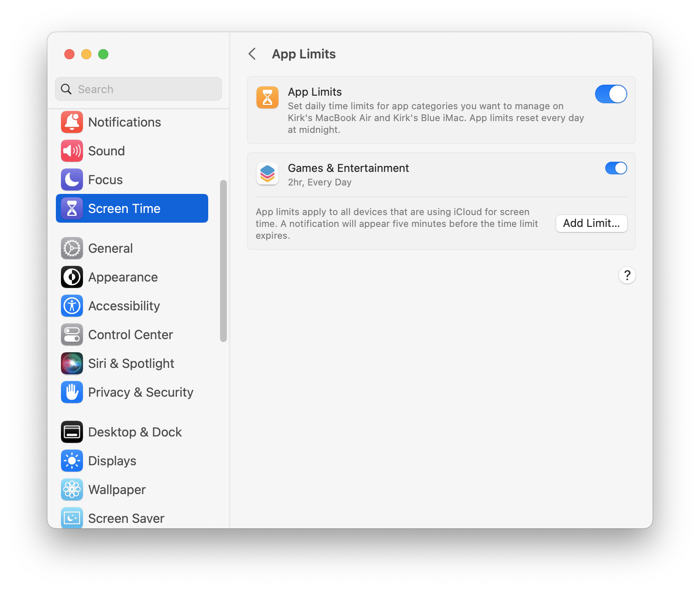Go back using the chevron arrow
Image resolution: width=700 pixels, height=591 pixels.
click(252, 54)
